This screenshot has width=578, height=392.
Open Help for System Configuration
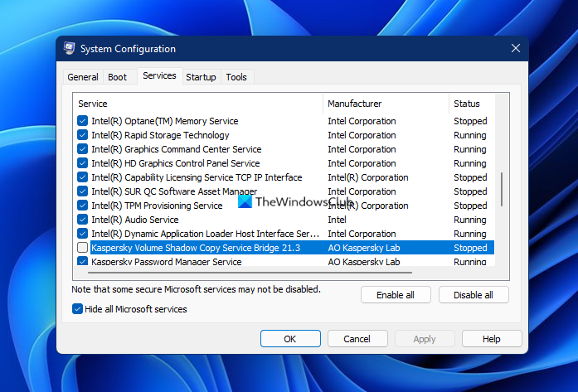[x=492, y=339]
